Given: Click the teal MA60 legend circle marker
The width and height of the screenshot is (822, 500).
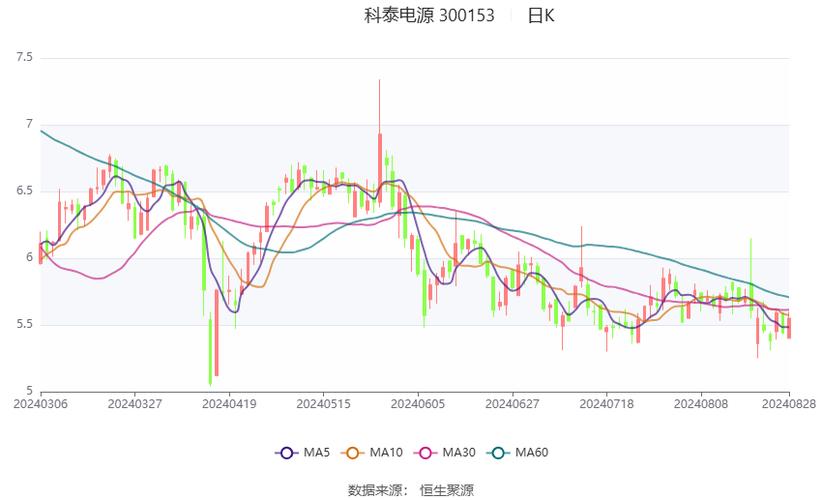Looking at the screenshot, I should pos(497,453).
